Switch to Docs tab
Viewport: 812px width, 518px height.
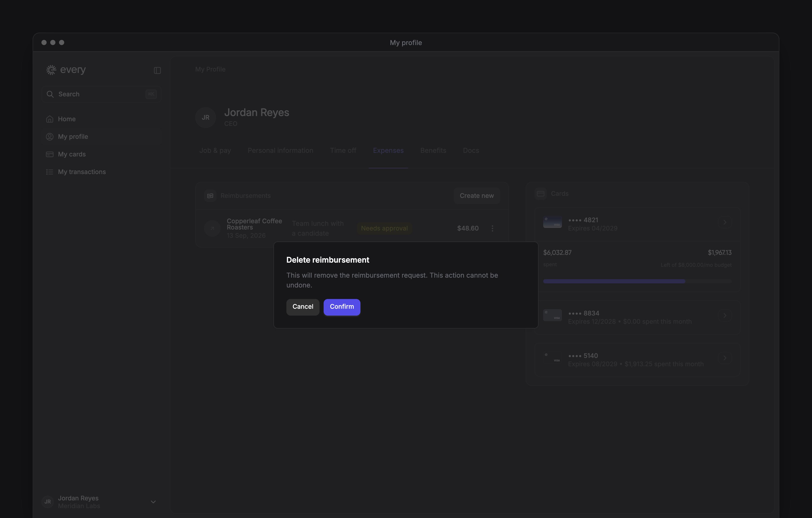[471, 150]
